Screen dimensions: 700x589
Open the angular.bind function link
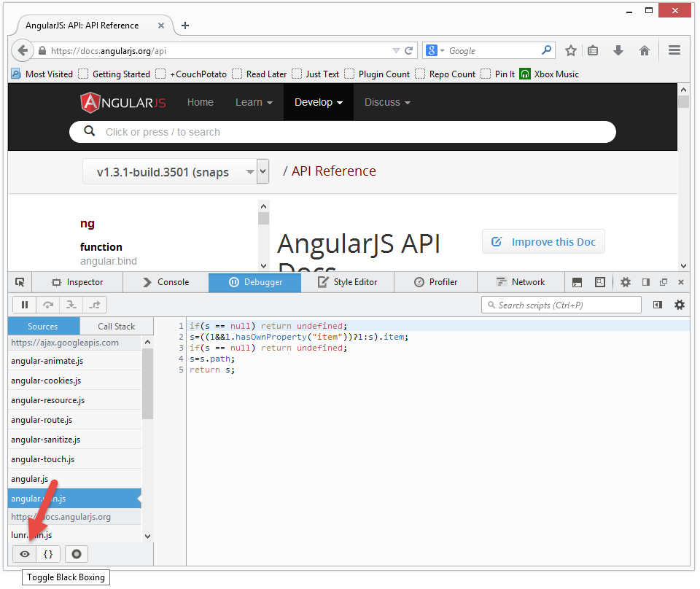pyautogui.click(x=109, y=261)
